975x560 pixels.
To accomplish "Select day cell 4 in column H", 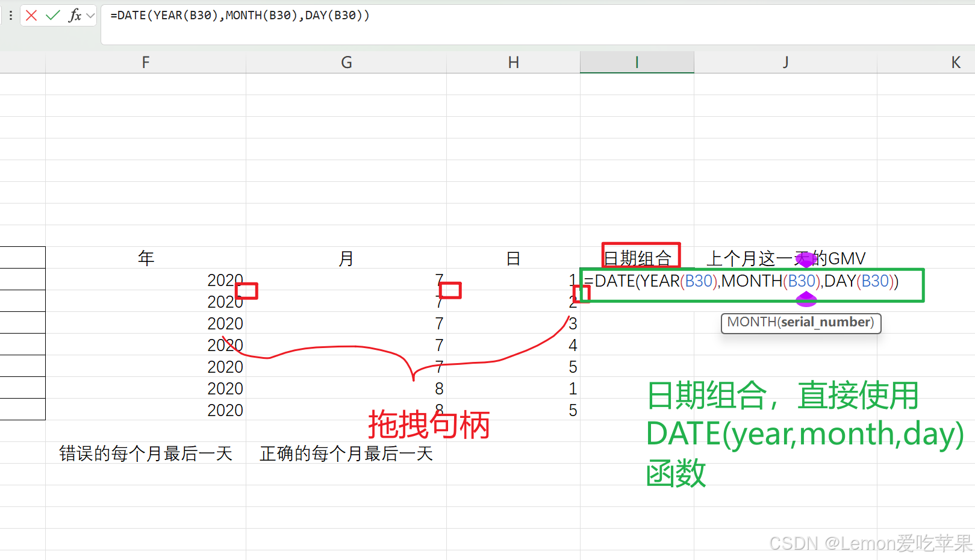I will [x=513, y=344].
